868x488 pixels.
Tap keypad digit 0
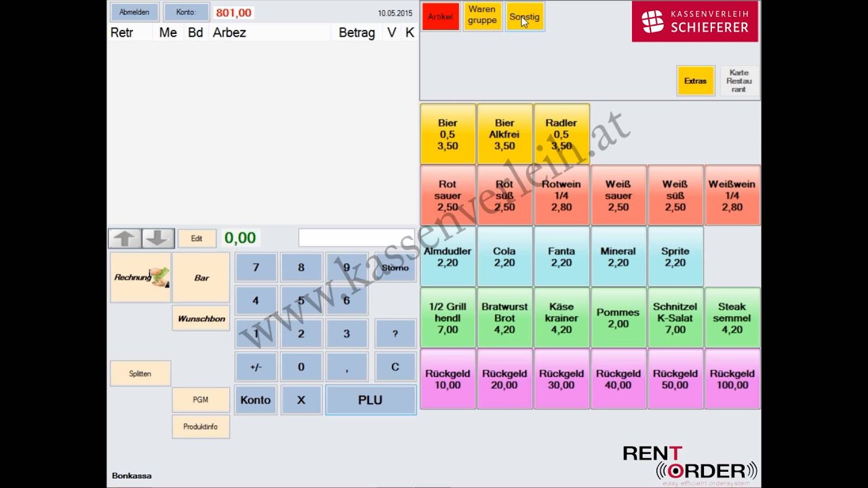(301, 367)
